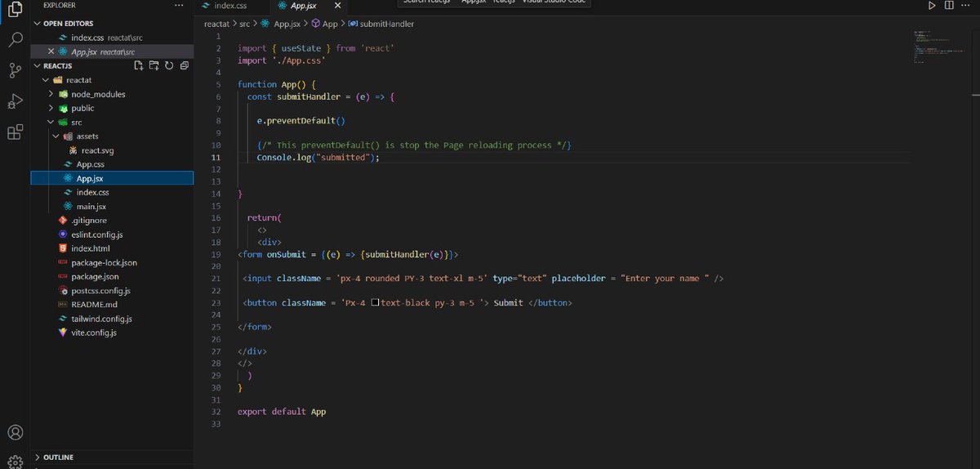Click src in the breadcrumb
The width and height of the screenshot is (980, 469).
(x=245, y=24)
